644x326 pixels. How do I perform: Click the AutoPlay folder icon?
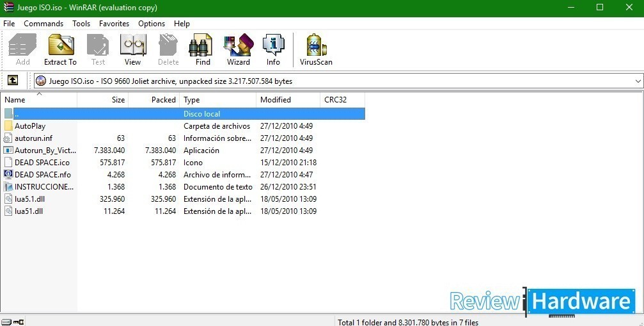tap(8, 126)
